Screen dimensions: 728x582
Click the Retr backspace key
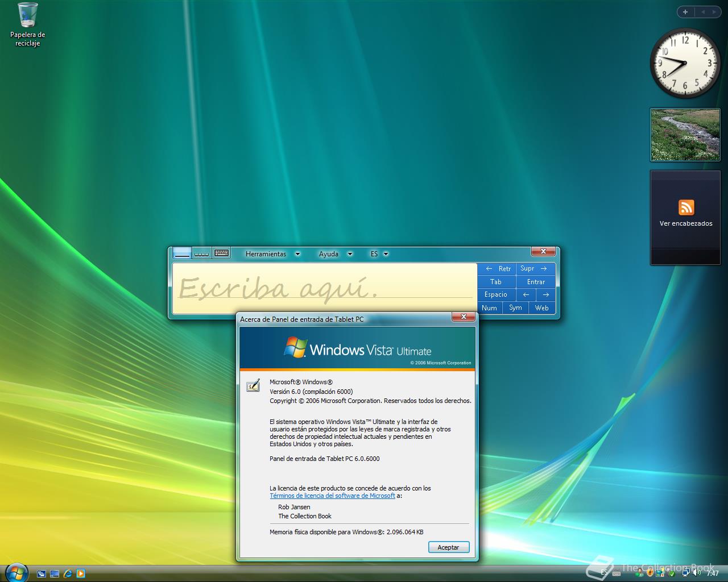coord(498,268)
